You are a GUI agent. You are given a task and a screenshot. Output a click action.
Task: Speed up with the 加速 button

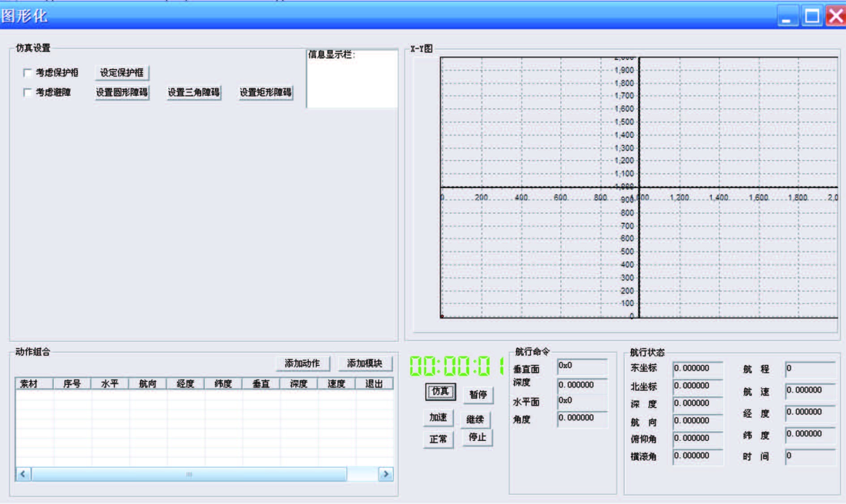438,417
